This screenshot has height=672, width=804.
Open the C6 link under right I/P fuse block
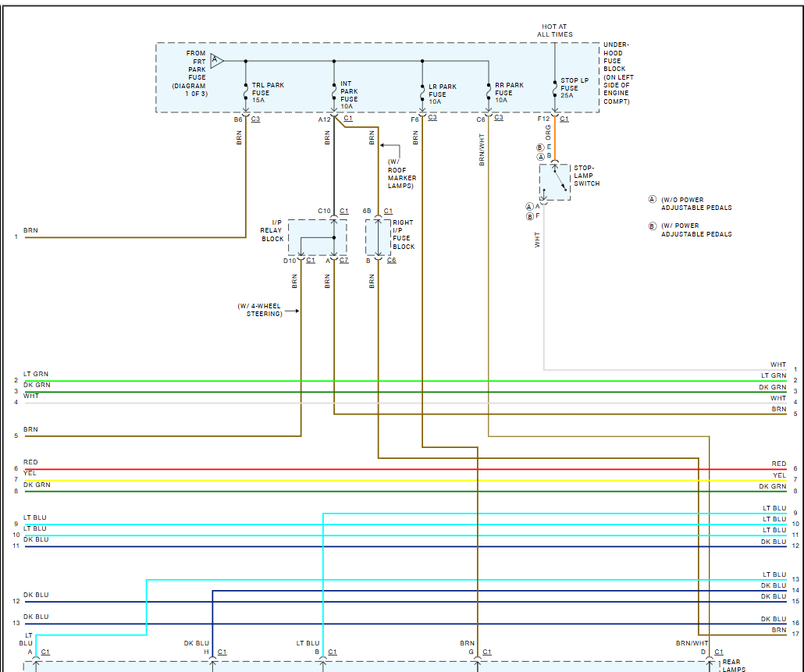(x=391, y=261)
